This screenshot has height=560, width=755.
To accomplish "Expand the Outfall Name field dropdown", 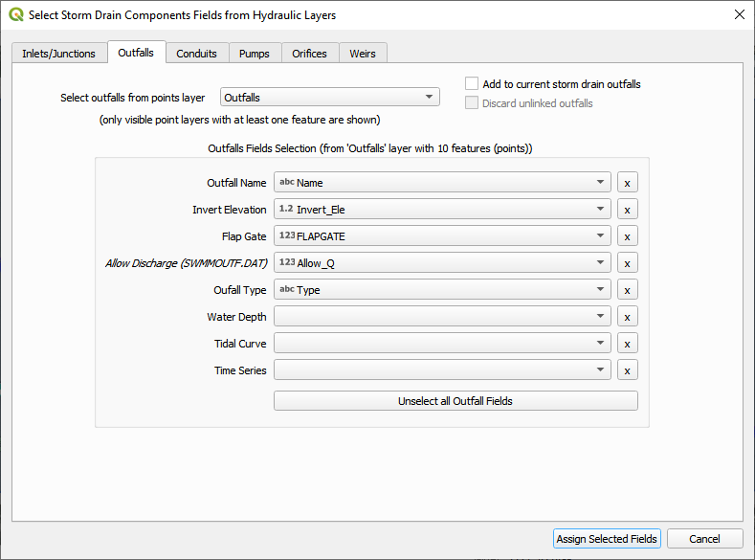I will point(442,183).
